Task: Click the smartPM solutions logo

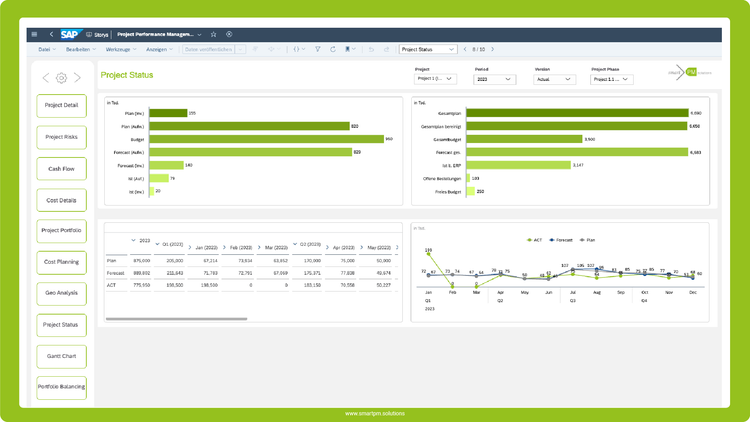Action: pyautogui.click(x=690, y=73)
